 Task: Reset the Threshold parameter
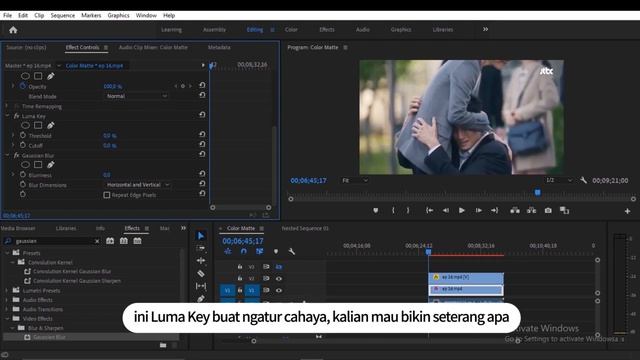(x=202, y=134)
